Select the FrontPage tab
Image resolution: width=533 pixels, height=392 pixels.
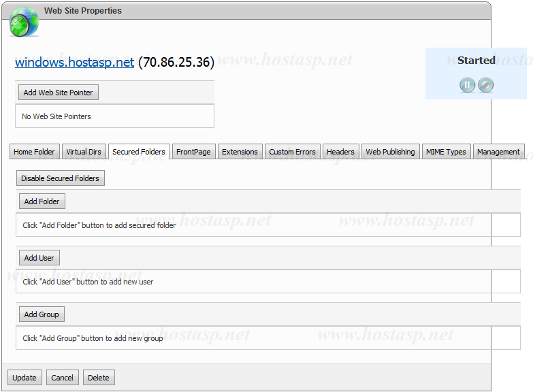193,152
